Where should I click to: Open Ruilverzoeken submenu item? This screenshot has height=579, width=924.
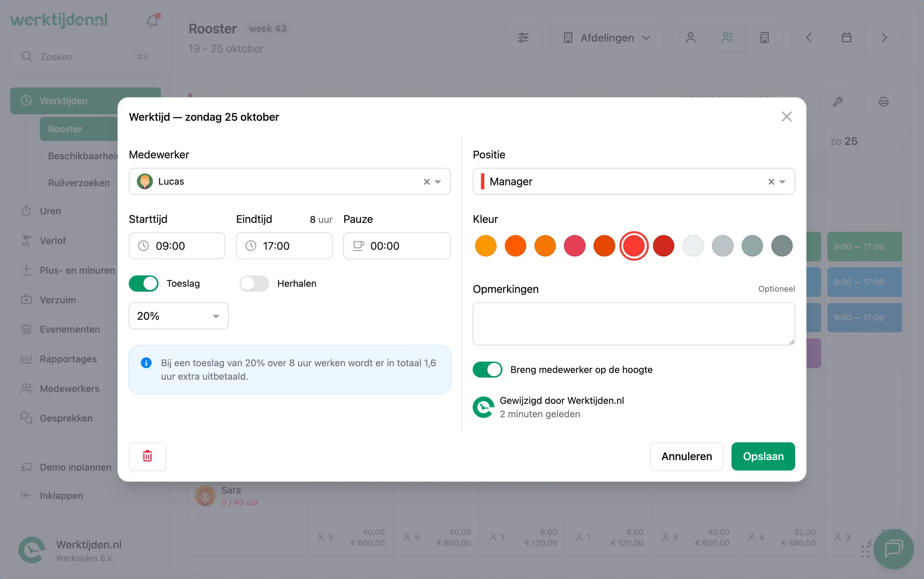pyautogui.click(x=79, y=183)
